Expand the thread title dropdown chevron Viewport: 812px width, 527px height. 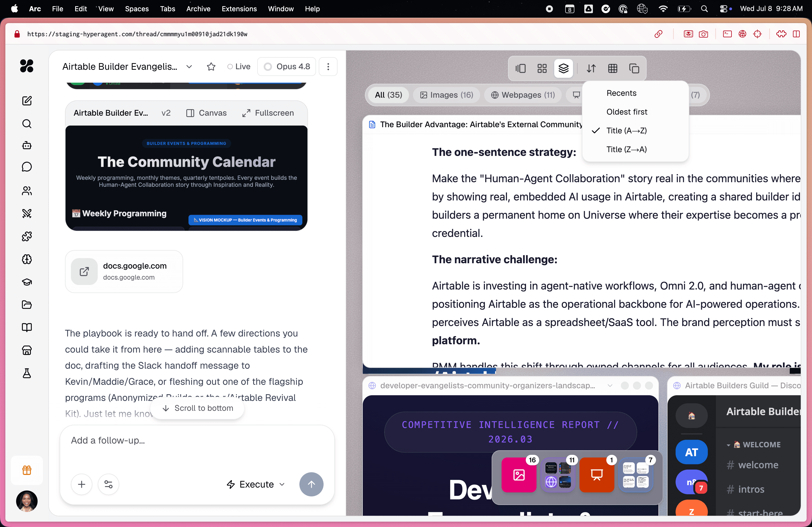pyautogui.click(x=189, y=67)
